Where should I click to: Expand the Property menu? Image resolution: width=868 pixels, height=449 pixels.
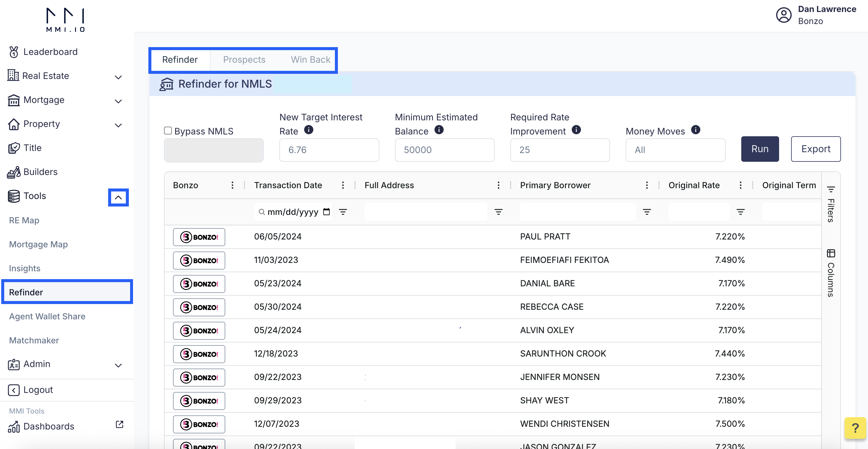[x=118, y=126]
